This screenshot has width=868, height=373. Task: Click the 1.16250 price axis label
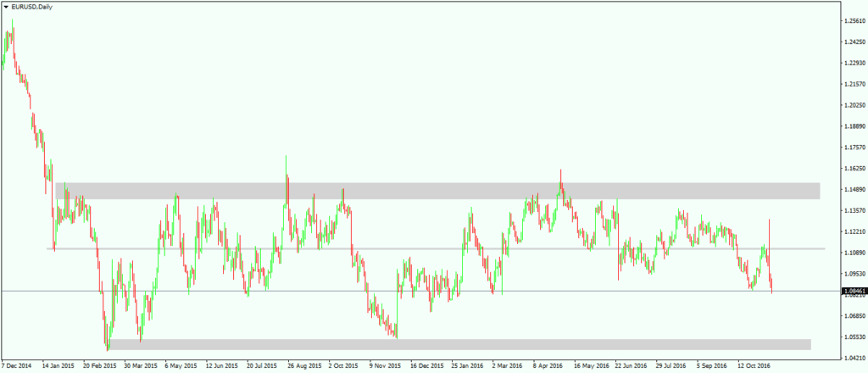(x=854, y=168)
